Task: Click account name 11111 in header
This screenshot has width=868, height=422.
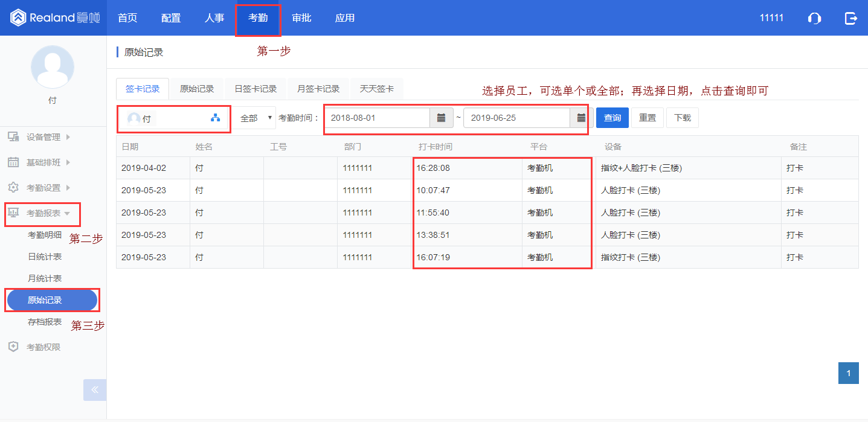Action: click(771, 18)
